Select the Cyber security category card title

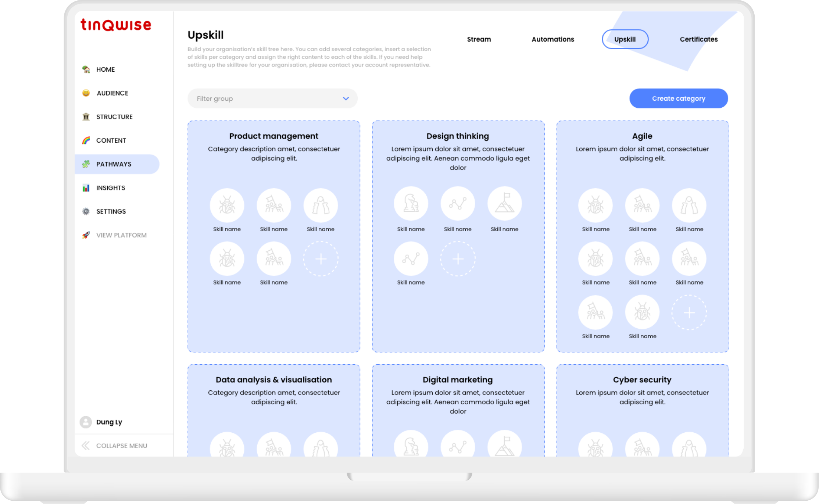642,380
